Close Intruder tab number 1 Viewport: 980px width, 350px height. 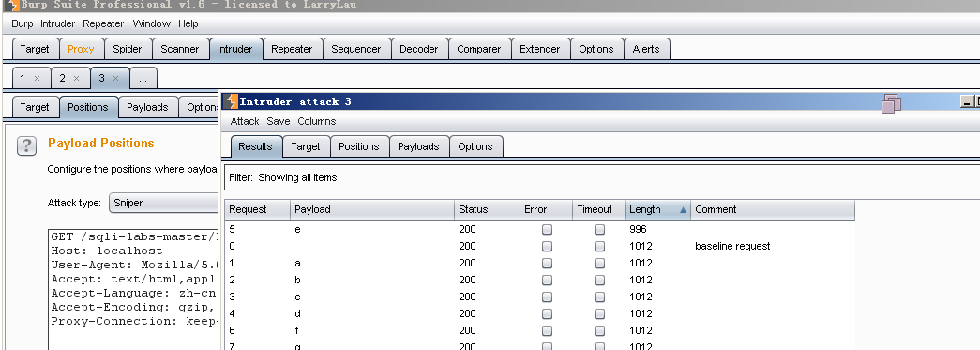pyautogui.click(x=37, y=78)
